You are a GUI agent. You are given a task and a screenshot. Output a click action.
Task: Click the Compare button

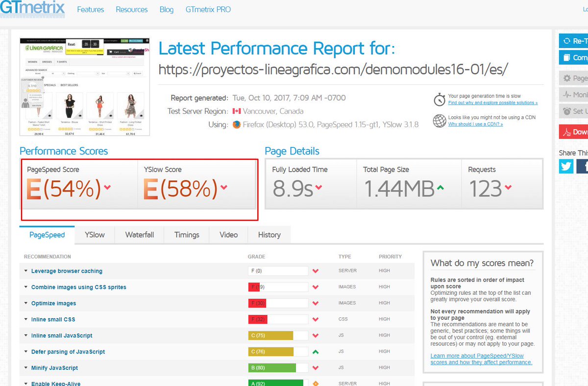click(x=574, y=57)
